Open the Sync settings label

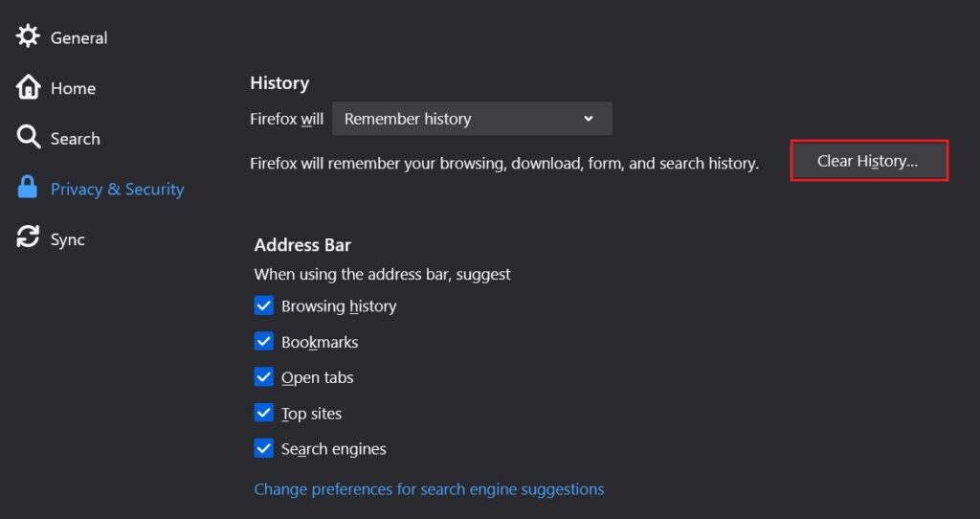[x=68, y=239]
